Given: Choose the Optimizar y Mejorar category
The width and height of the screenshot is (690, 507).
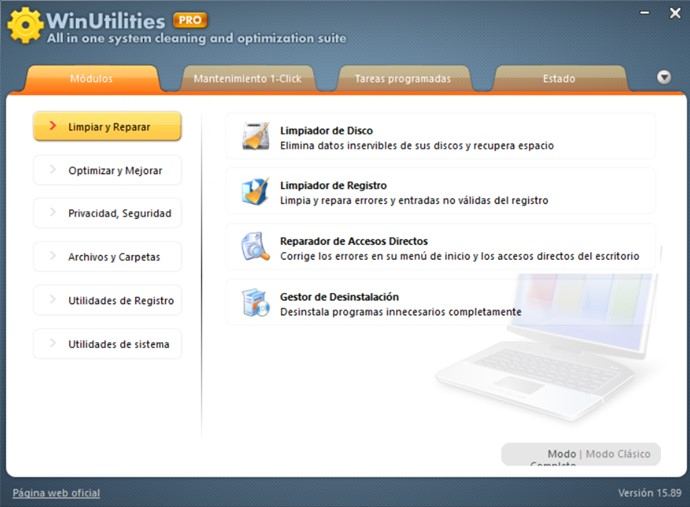Looking at the screenshot, I should [x=107, y=170].
